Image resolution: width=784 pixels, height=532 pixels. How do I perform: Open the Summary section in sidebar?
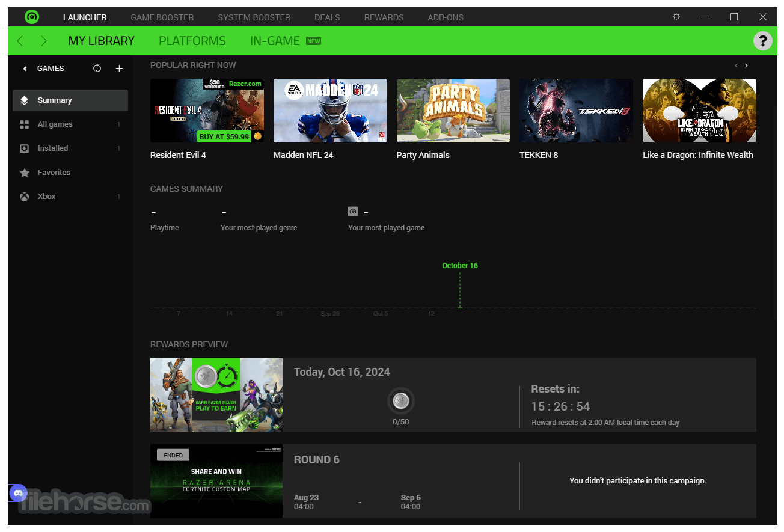[x=55, y=100]
